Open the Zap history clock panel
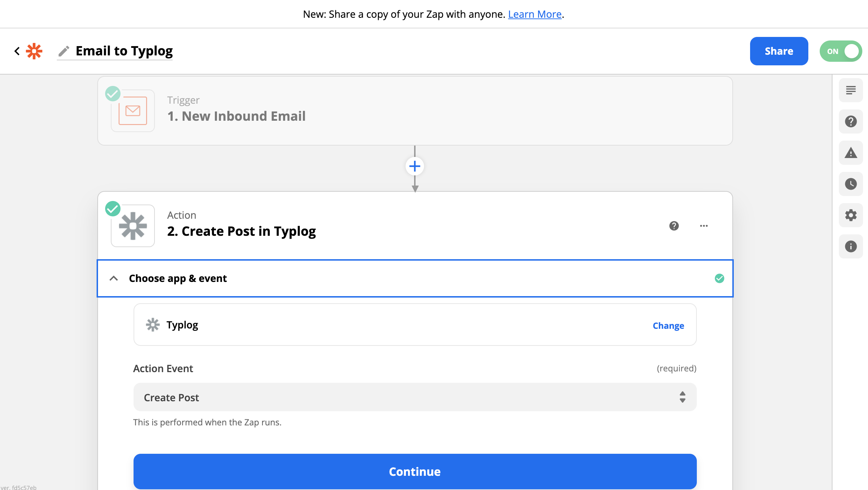The image size is (868, 490). 851,184
